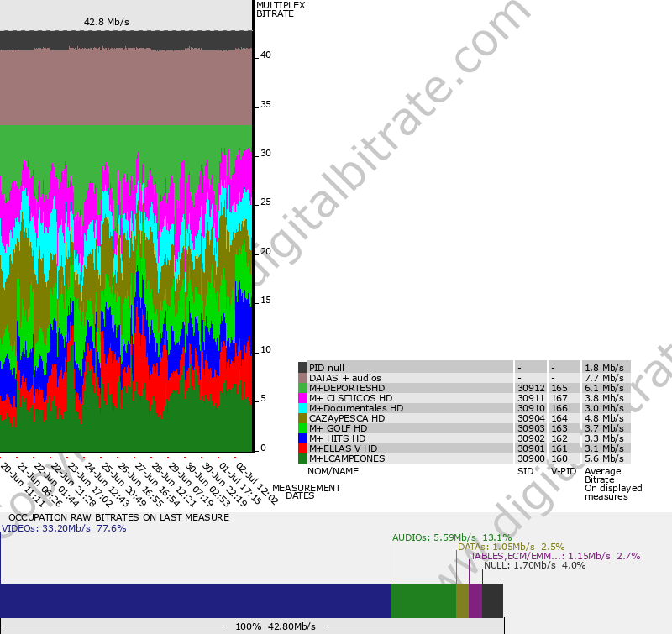Select the M+Documentales HD channel name
The width and height of the screenshot is (672, 634).
(356, 408)
